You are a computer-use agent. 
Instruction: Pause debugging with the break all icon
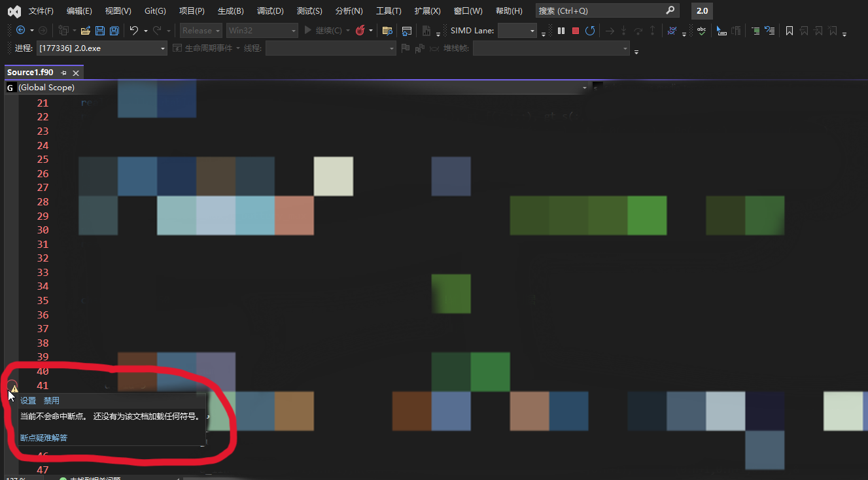pyautogui.click(x=561, y=30)
